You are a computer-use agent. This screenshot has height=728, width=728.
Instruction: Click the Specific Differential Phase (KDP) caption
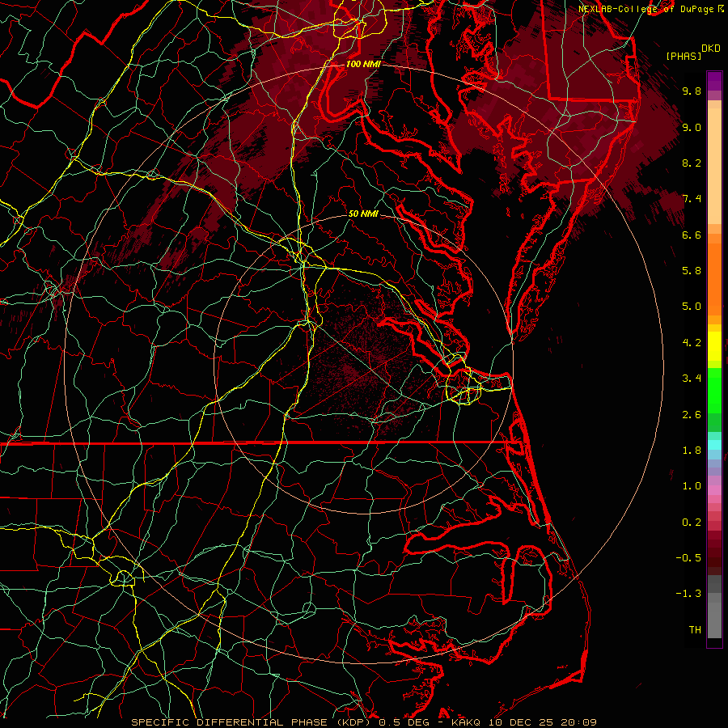[253, 722]
